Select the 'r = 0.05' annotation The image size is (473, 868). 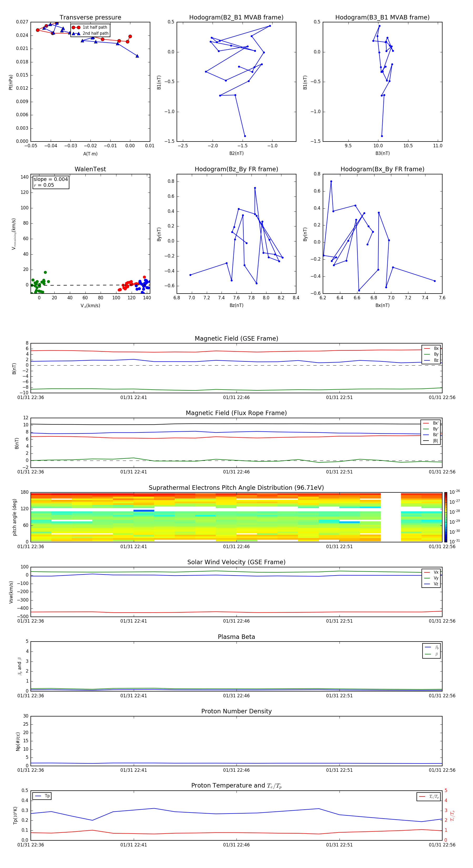coord(44,185)
